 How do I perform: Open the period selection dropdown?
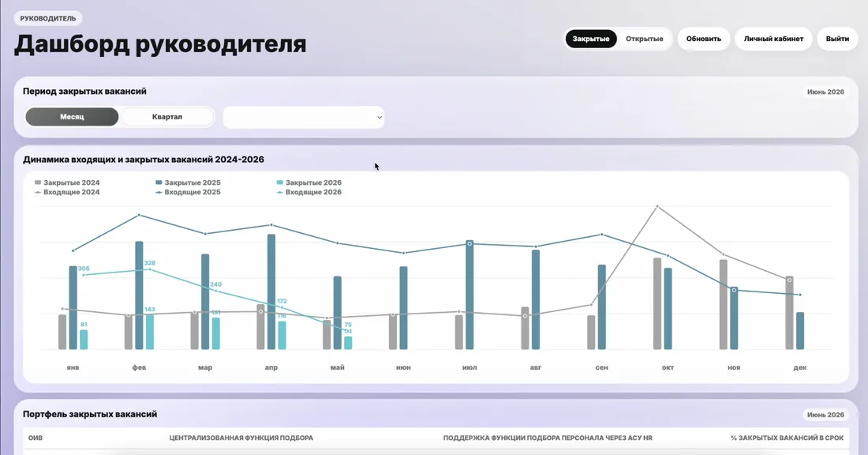point(303,117)
